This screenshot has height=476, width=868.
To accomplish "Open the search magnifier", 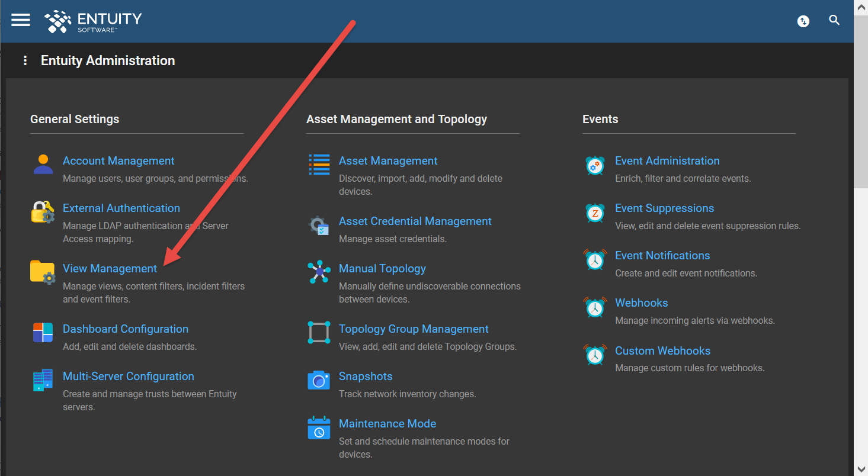I will coord(834,21).
